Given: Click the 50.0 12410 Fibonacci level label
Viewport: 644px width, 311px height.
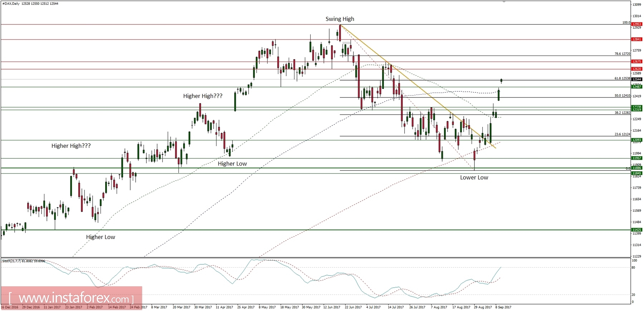Looking at the screenshot, I should coord(622,96).
